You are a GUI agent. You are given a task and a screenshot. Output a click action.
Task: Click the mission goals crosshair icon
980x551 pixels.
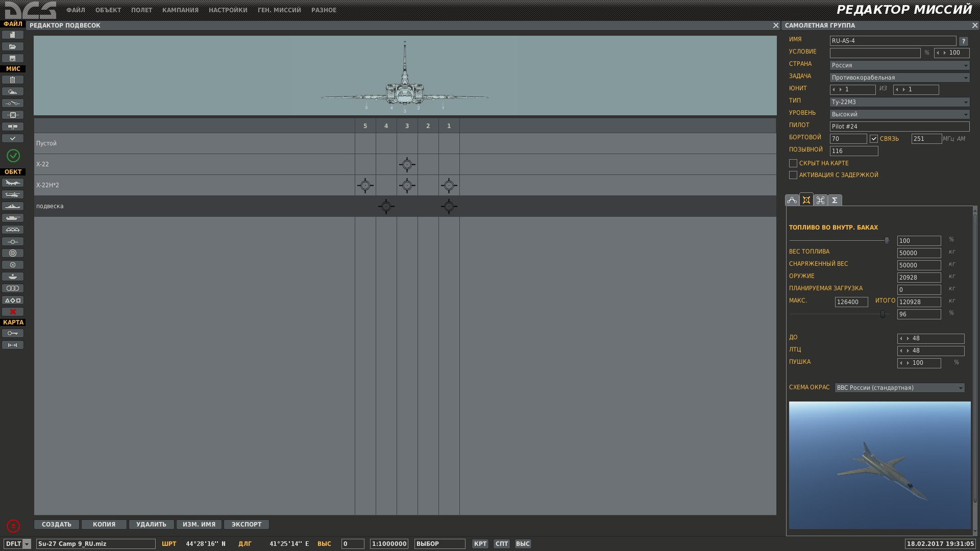point(13,115)
